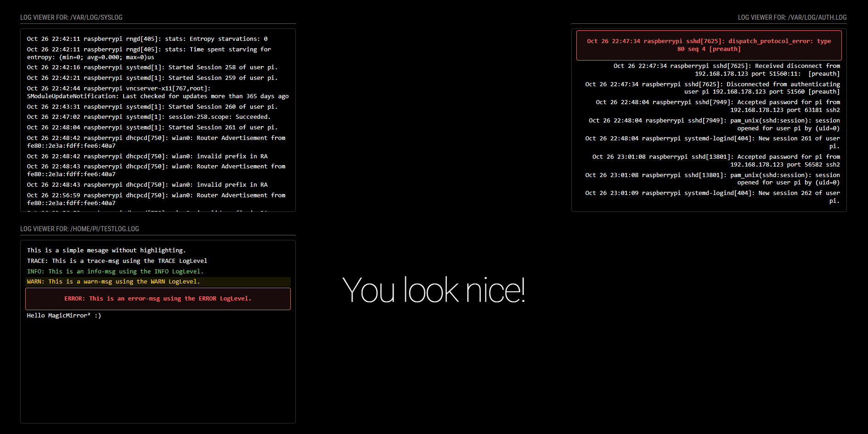Select the red ERROR error-msg entry
This screenshot has width=868, height=434.
coord(158,299)
